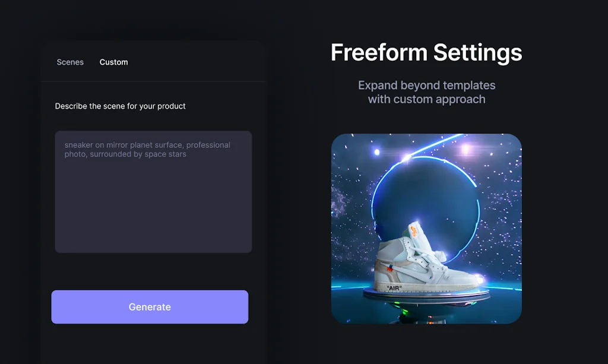Click the Freeform Settings heading
This screenshot has height=364, width=608.
[426, 53]
